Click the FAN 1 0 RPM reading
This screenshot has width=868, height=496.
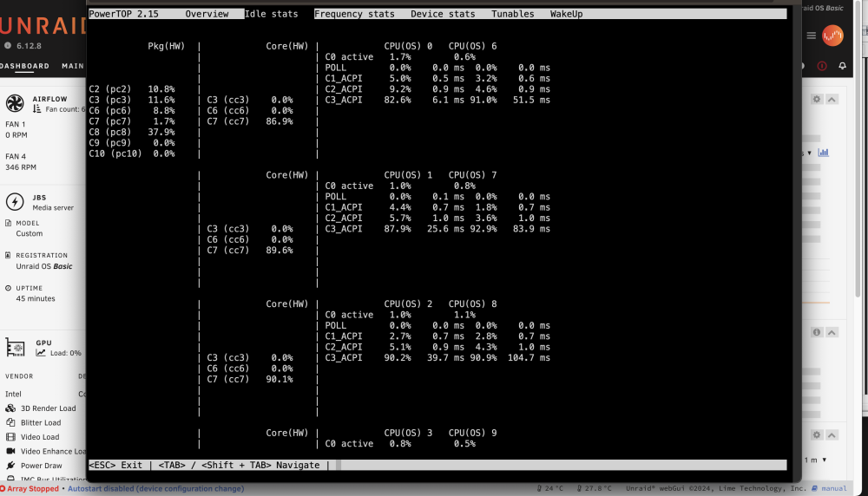click(x=16, y=130)
